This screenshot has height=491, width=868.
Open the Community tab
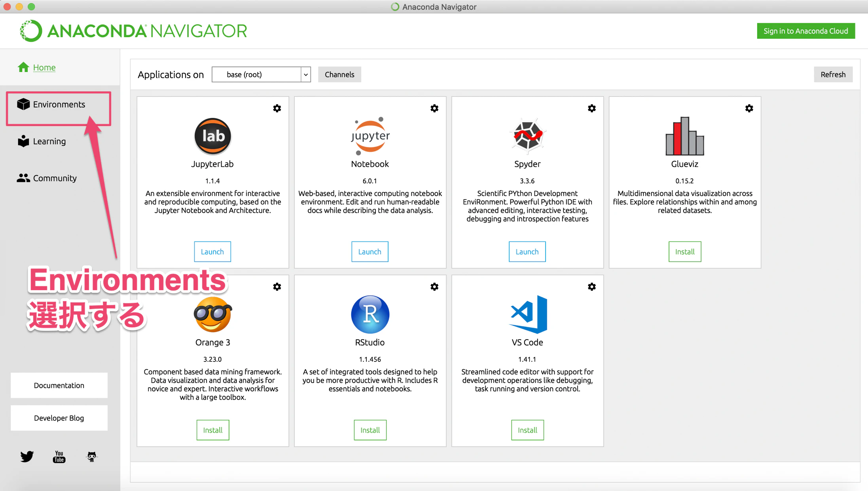[55, 178]
